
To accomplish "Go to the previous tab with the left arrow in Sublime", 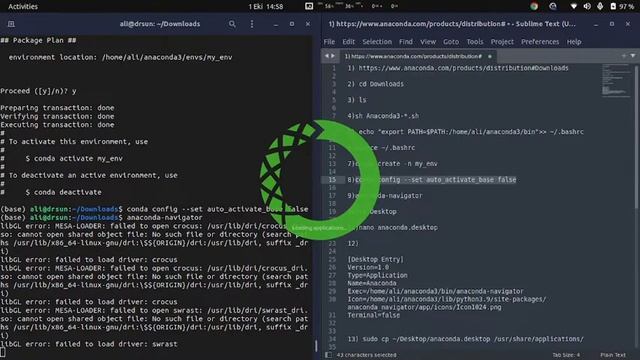I will point(327,56).
